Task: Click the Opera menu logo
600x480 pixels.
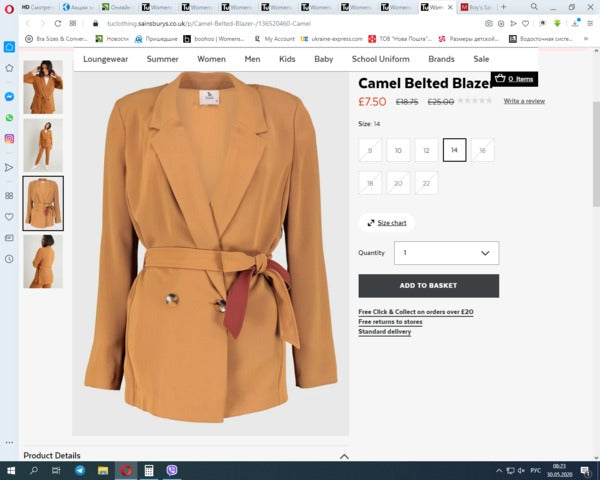Action: point(9,8)
